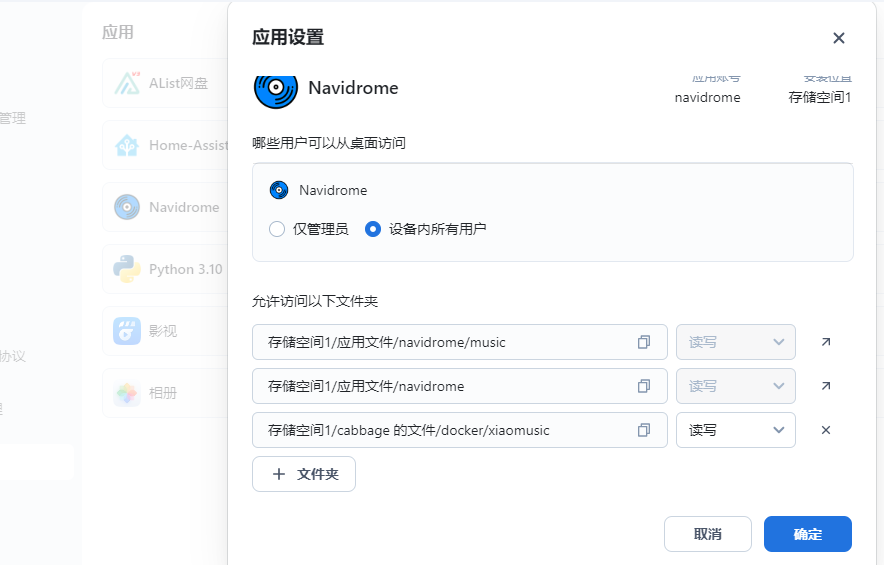Click the + 文件夹 button to add a folder

click(304, 474)
